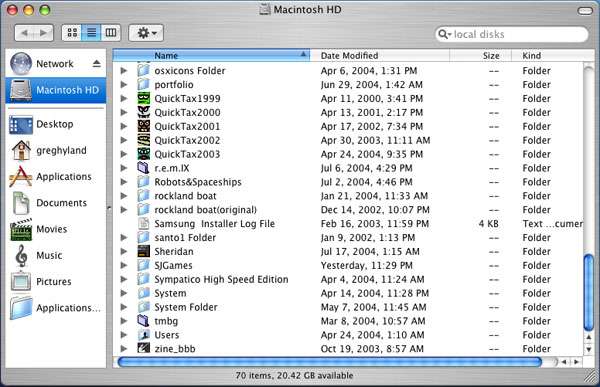The image size is (600, 387).
Task: Expand the portfolio folder disclosure triangle
Action: [124, 84]
